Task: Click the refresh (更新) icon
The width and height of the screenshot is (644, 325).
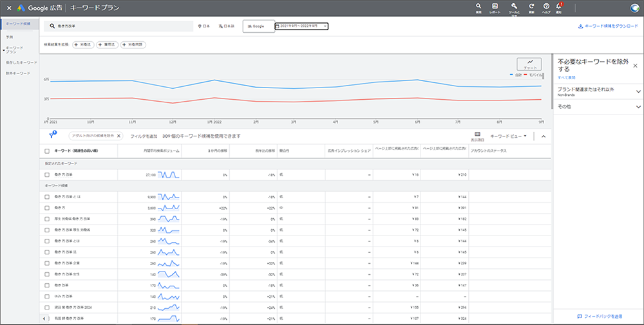Action: tap(531, 6)
